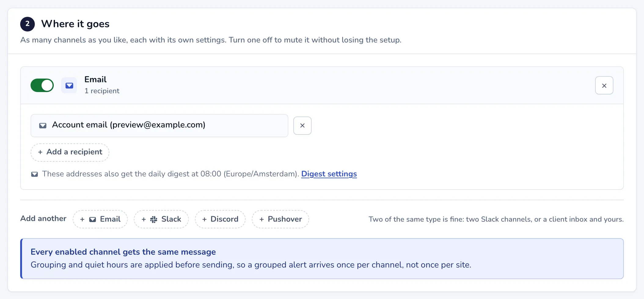This screenshot has width=644, height=299.
Task: Click the 'Two of the same type is fine' hint
Action: click(496, 219)
